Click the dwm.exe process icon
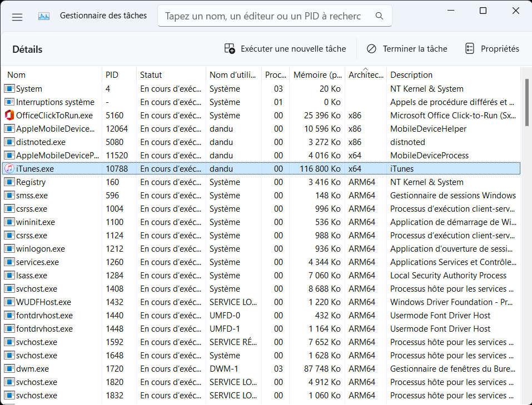Viewport: 532px width, 405px height. pos(9,369)
